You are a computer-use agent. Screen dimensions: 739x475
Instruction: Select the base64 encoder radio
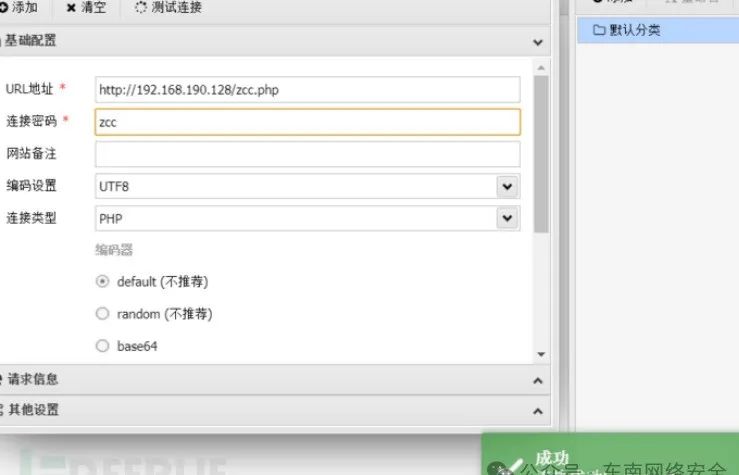[x=102, y=346]
